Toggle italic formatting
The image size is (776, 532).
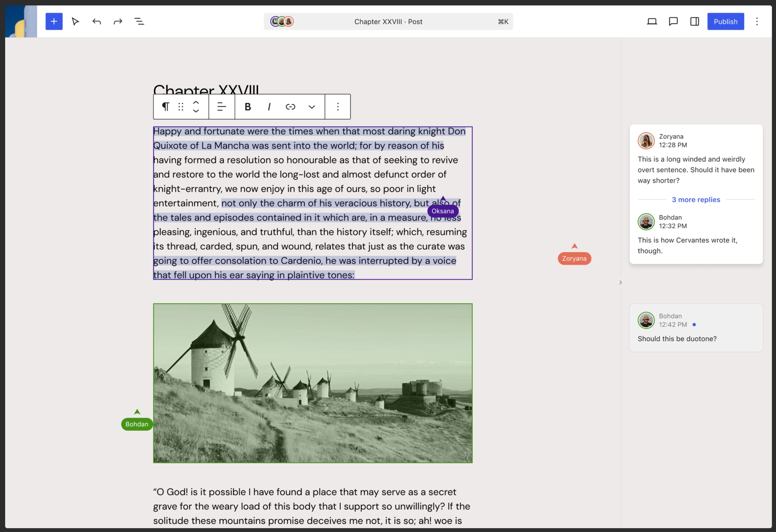tap(269, 107)
